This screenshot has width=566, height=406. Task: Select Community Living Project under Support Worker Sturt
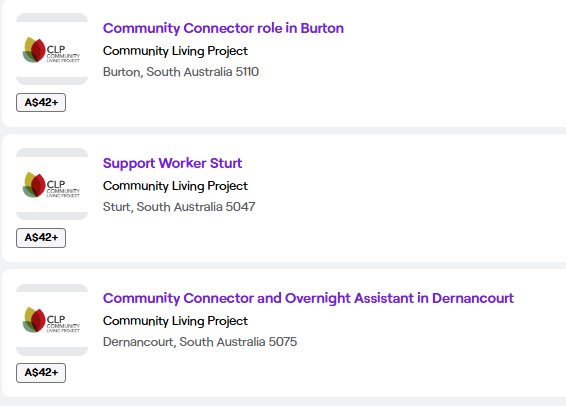[175, 186]
